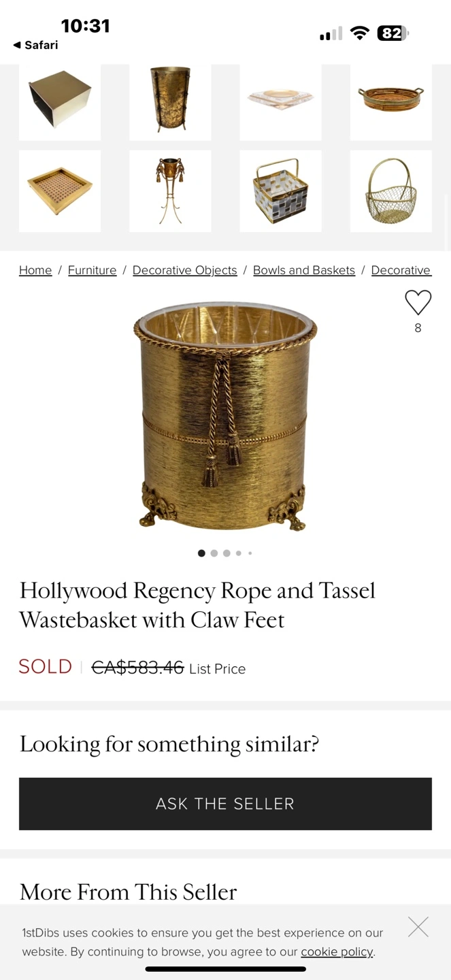This screenshot has width=451, height=980.
Task: Open the square gold tray thumbnail
Action: [60, 191]
